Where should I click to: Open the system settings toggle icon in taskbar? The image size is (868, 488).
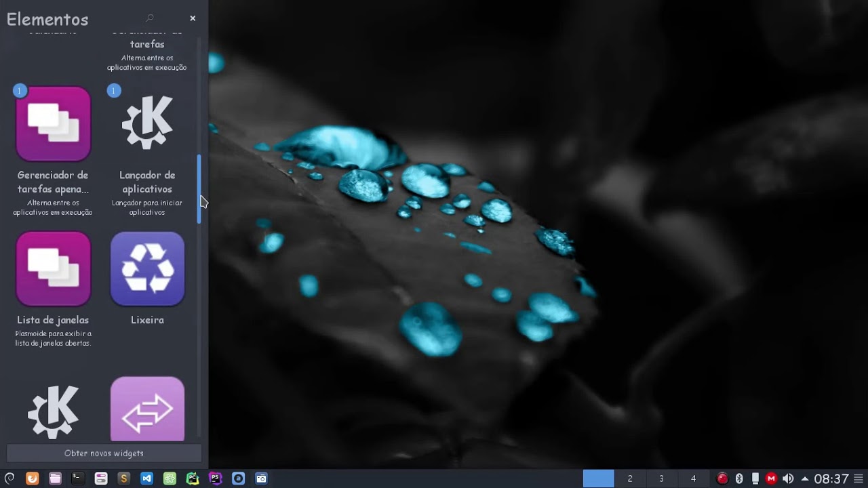click(101, 479)
